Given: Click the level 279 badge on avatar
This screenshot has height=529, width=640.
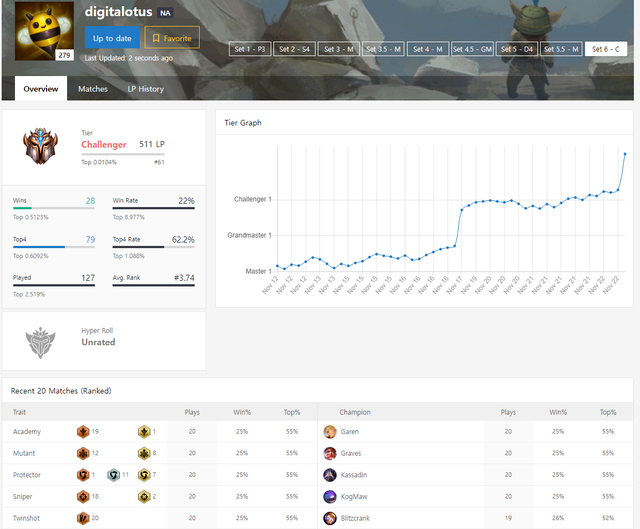Looking at the screenshot, I should pyautogui.click(x=64, y=55).
